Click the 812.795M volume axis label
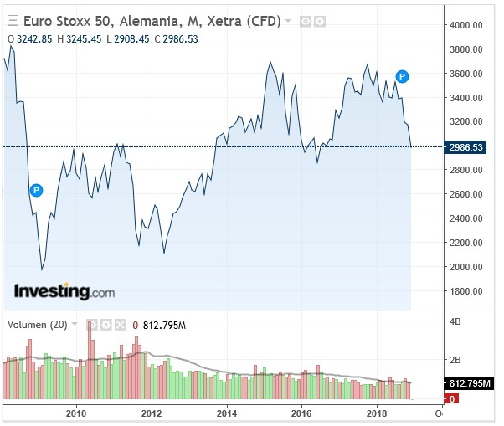The image size is (504, 426). point(470,383)
